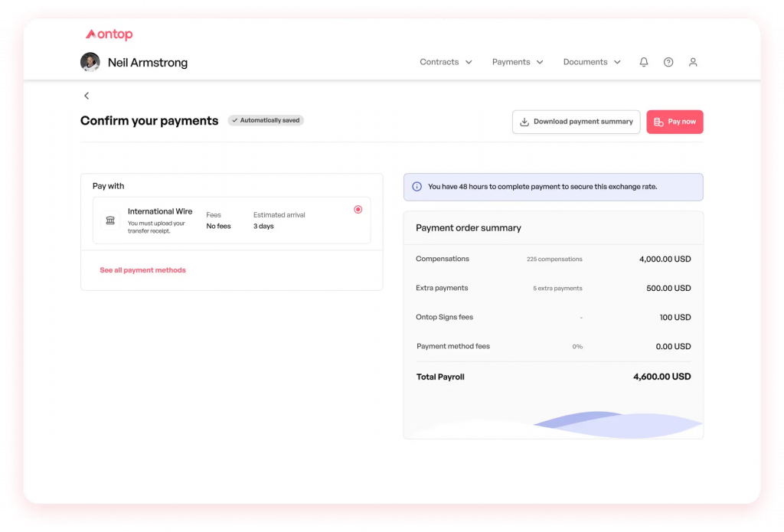Click the 5 extra payments count

[557, 288]
